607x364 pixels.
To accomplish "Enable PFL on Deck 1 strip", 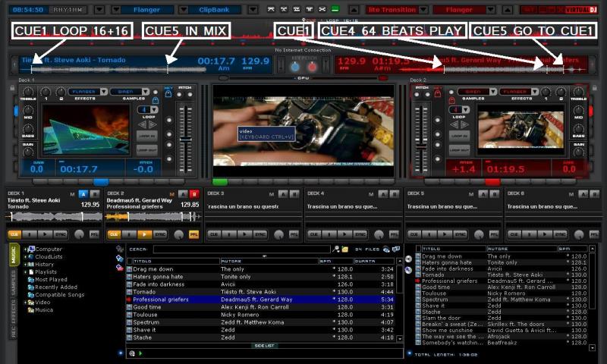I will 94,234.
